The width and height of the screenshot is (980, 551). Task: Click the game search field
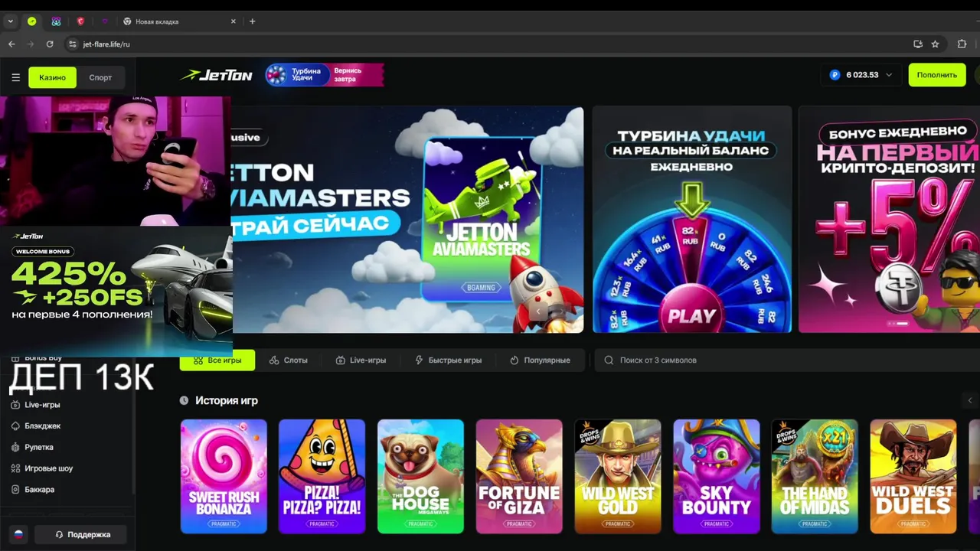click(787, 360)
